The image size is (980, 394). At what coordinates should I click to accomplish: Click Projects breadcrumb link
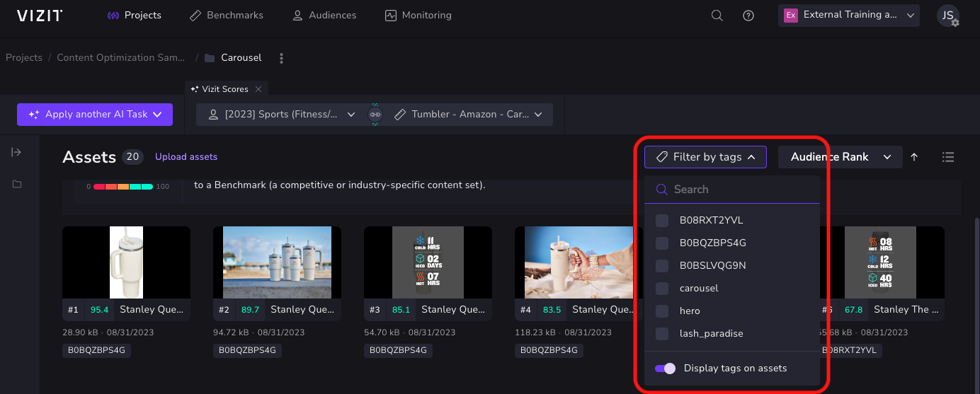24,58
